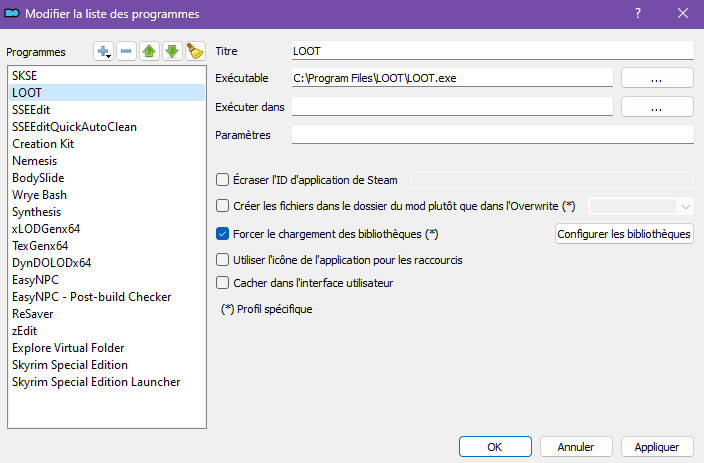Select Creation Kit in the list
The width and height of the screenshot is (704, 463).
[107, 144]
